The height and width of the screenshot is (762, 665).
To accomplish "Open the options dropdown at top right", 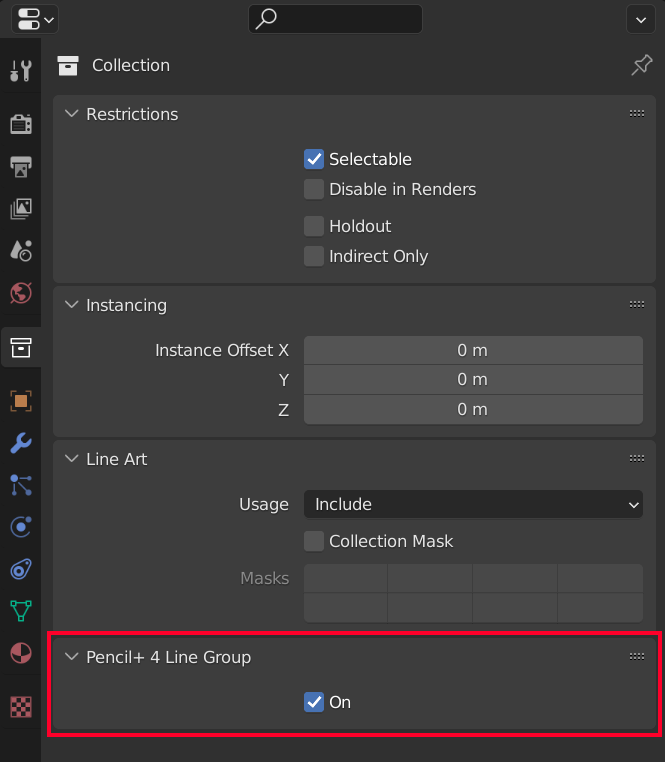I will [640, 19].
